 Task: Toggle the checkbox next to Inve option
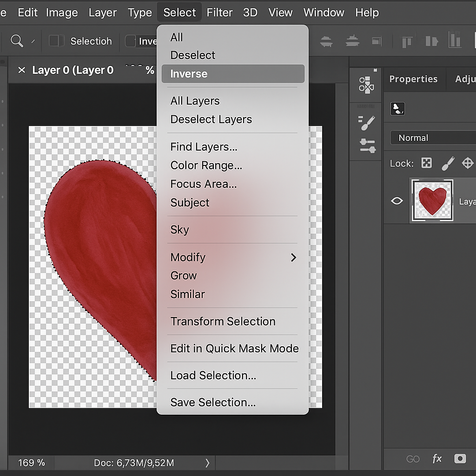pos(131,41)
